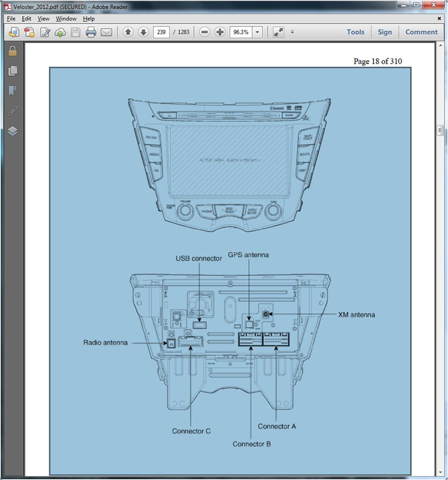
Task: Click the Print file icon
Action: [91, 32]
